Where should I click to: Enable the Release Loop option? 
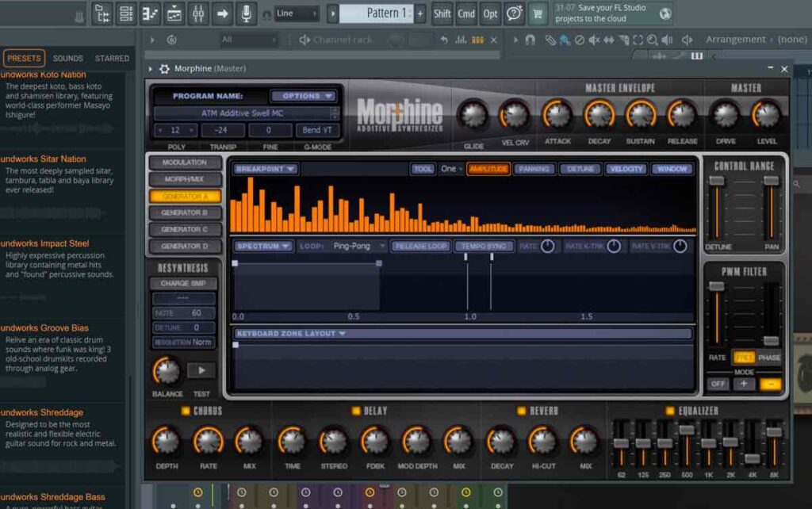[420, 247]
